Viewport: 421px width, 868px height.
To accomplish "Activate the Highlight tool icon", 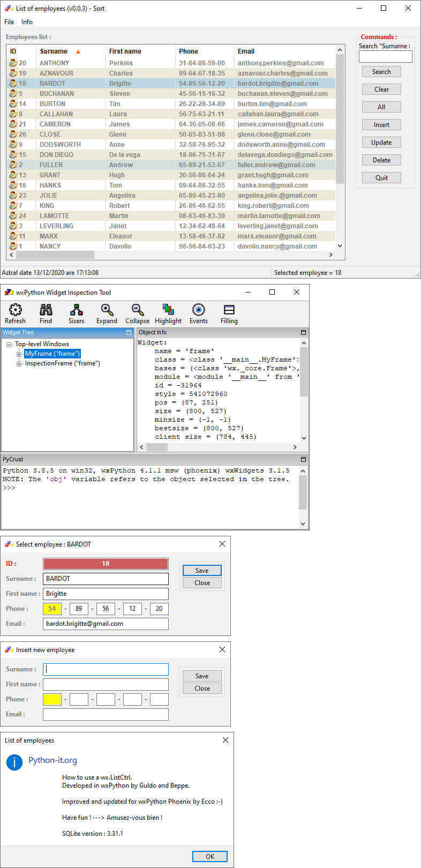I will pyautogui.click(x=168, y=310).
